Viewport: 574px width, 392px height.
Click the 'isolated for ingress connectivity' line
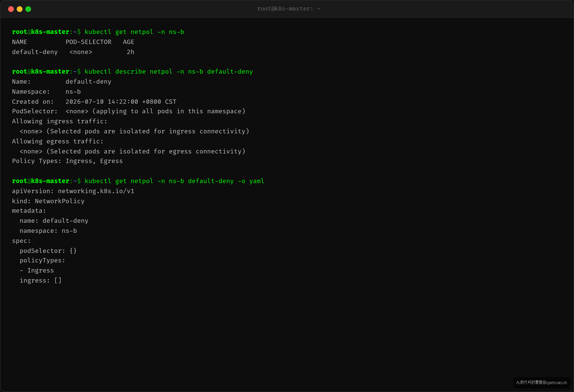[134, 131]
